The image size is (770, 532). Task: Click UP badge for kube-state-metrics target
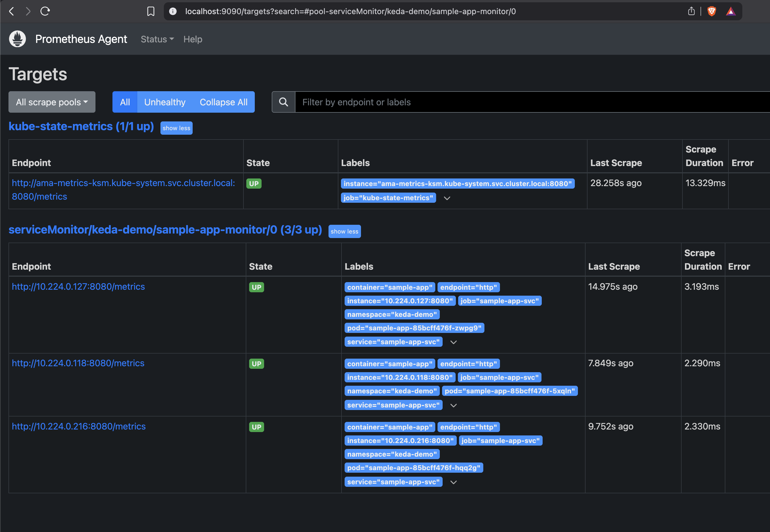coord(254,184)
